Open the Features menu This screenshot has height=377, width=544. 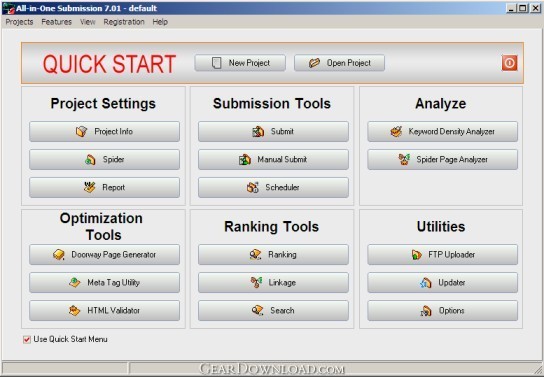pos(57,22)
